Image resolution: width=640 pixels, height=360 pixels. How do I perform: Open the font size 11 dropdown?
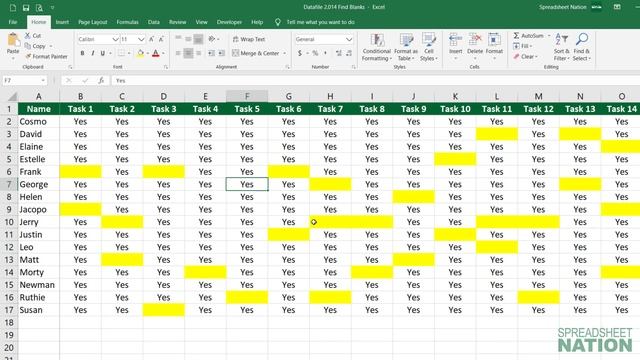pyautogui.click(x=141, y=39)
